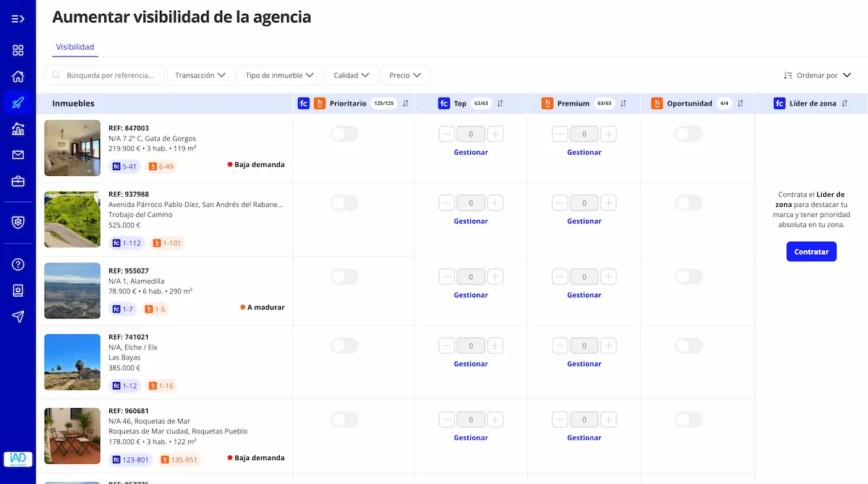868x484 pixels.
Task: Enable Prioritario for REF 741021
Action: click(344, 346)
